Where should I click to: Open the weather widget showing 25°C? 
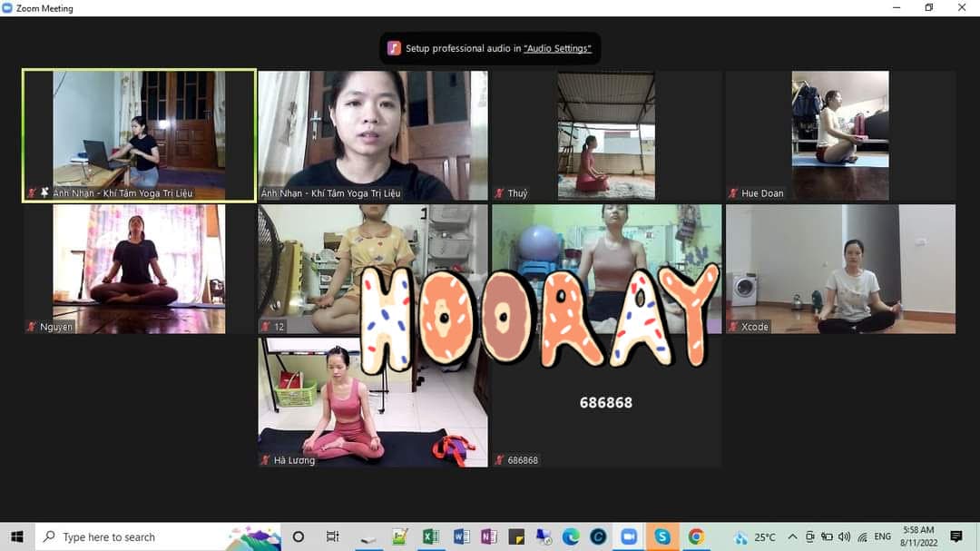[x=755, y=537]
